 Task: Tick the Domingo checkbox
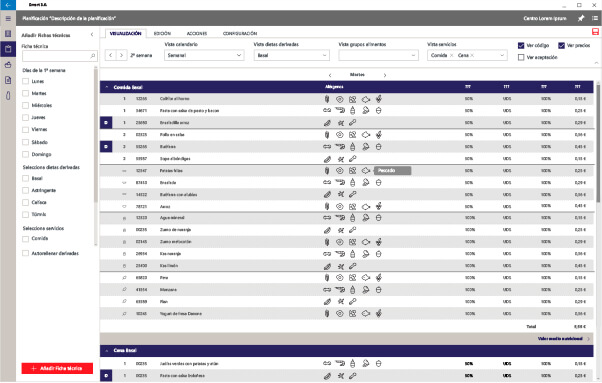(25, 154)
